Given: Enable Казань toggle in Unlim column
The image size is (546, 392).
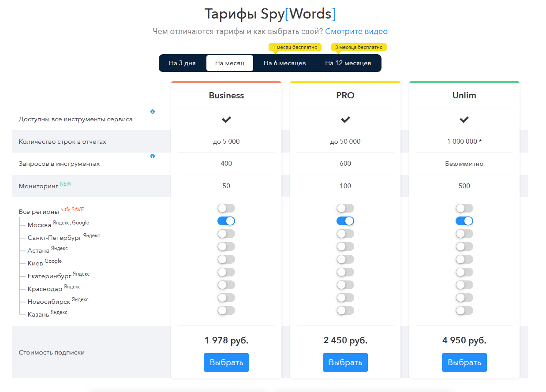Looking at the screenshot, I should point(464,310).
